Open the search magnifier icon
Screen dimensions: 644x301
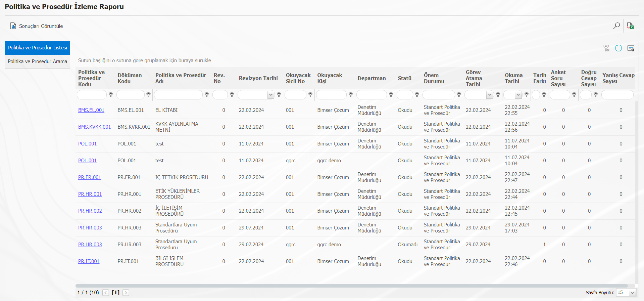[616, 26]
